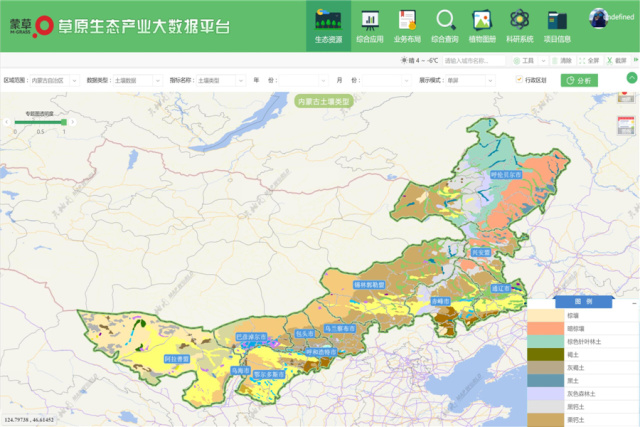Toggle the 行政区划 checkbox
Image resolution: width=640 pixels, height=427 pixels.
518,79
